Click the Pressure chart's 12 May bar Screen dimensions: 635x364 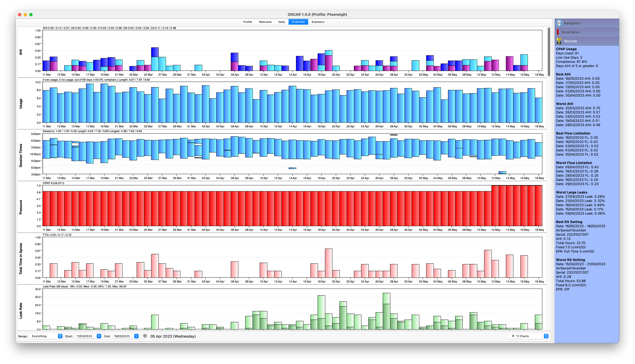[495, 205]
